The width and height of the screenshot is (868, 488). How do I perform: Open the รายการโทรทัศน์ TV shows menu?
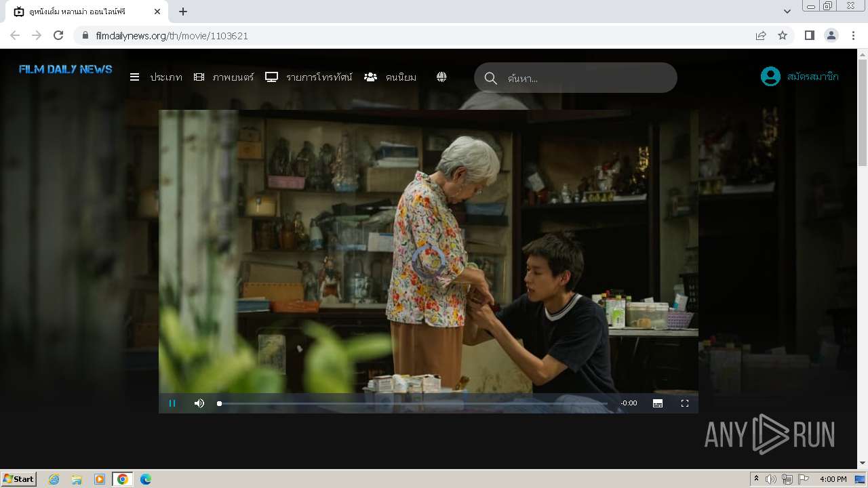point(309,77)
